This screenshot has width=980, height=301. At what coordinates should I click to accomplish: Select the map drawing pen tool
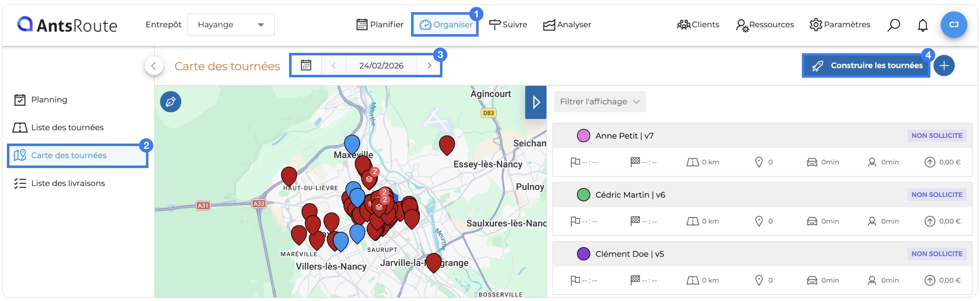(x=170, y=102)
